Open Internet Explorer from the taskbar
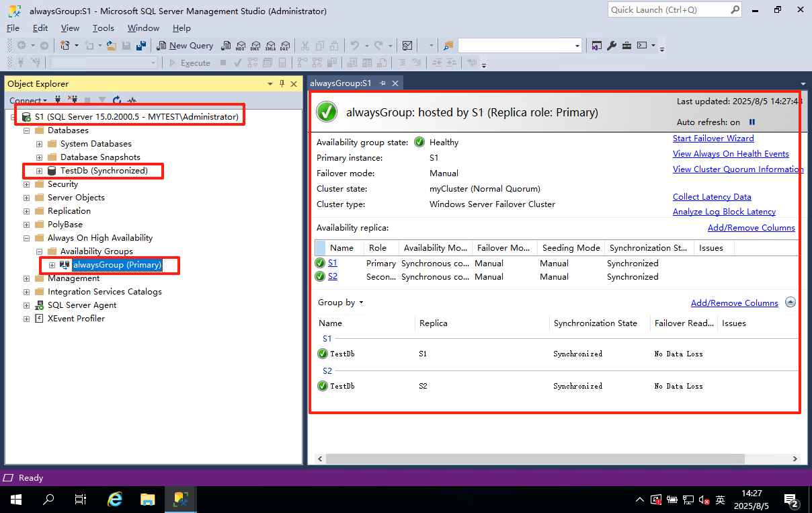 tap(116, 500)
